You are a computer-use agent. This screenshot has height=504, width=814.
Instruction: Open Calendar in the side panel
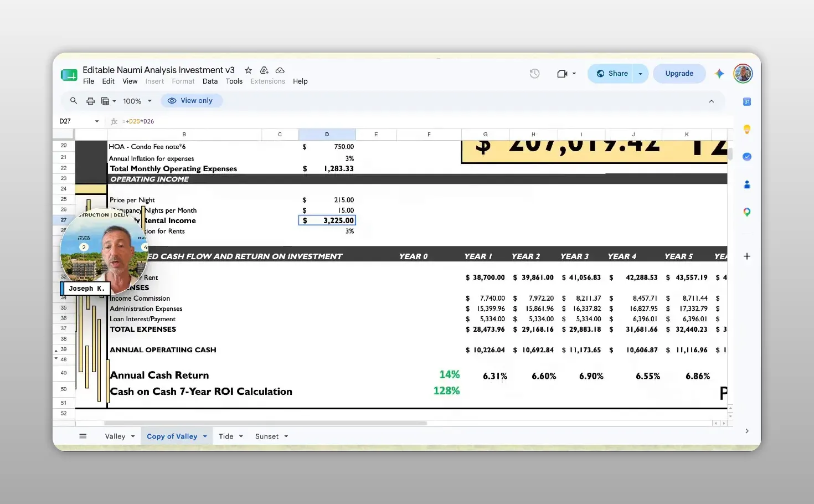click(x=746, y=101)
